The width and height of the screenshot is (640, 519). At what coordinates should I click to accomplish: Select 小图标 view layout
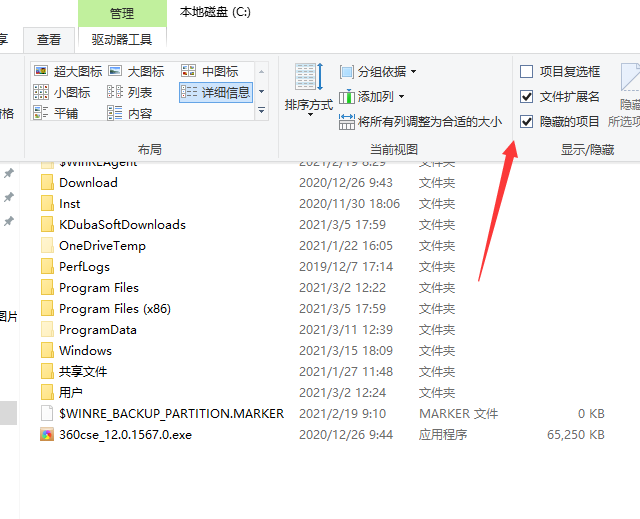click(x=41, y=92)
